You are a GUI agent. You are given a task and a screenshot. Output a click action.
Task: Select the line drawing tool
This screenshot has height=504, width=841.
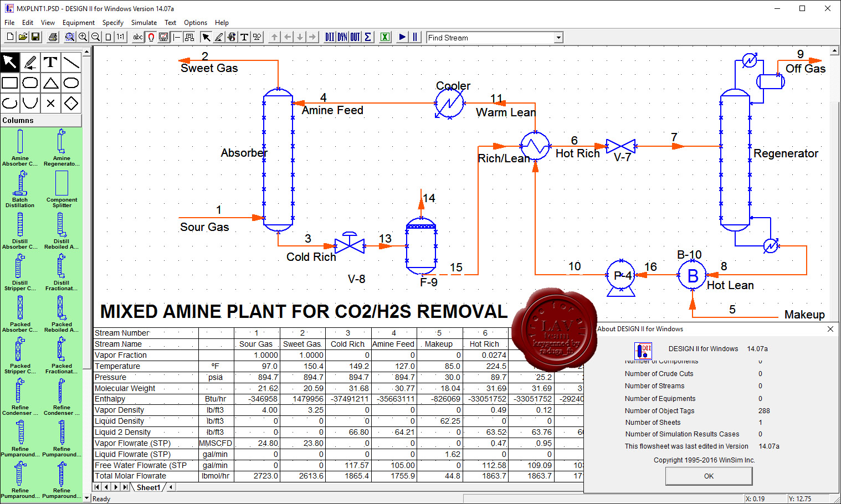coord(71,62)
